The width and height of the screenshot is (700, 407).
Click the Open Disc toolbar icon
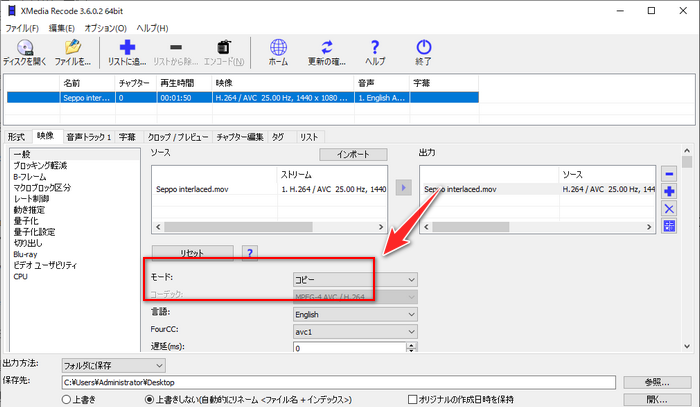[x=23, y=47]
